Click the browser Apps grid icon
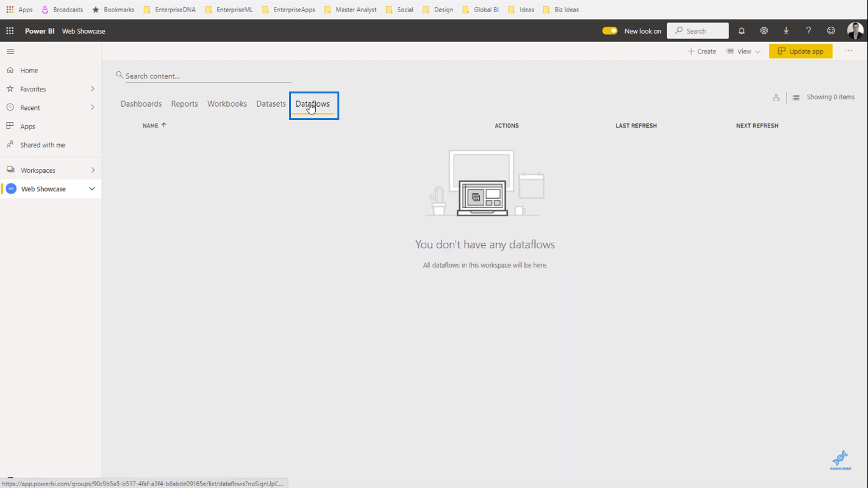868x488 pixels. pos(10,10)
